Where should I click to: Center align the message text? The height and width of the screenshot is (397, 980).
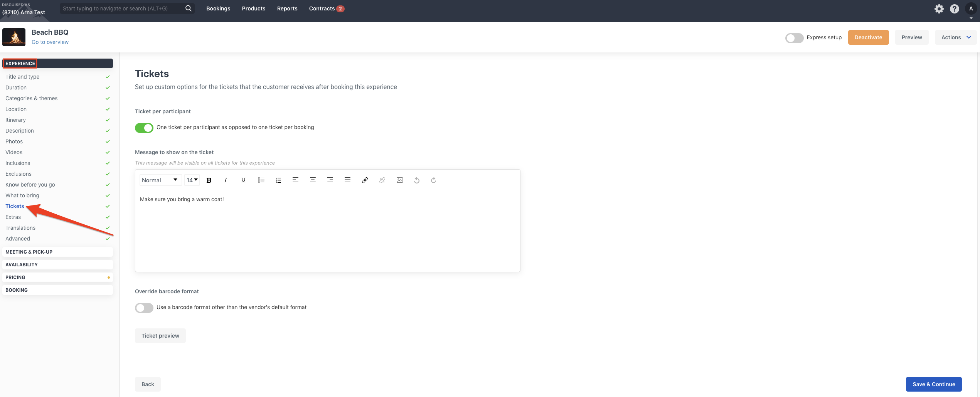click(x=313, y=180)
